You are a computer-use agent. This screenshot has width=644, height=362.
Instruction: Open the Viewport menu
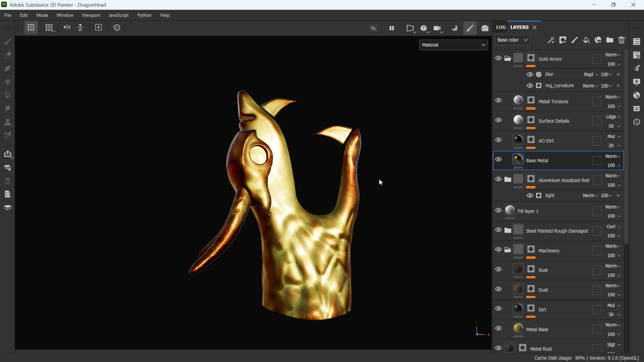tap(91, 15)
